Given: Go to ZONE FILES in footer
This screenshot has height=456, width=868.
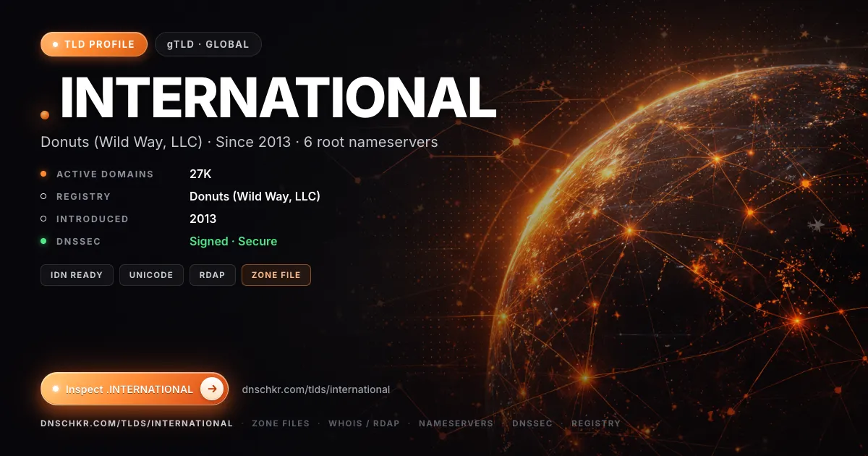Looking at the screenshot, I should (281, 423).
